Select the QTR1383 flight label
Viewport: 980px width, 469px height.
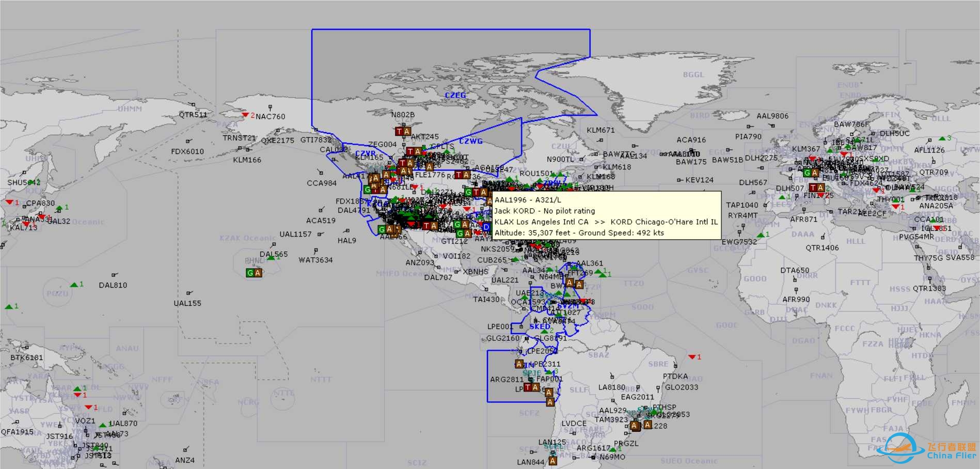coord(929,288)
